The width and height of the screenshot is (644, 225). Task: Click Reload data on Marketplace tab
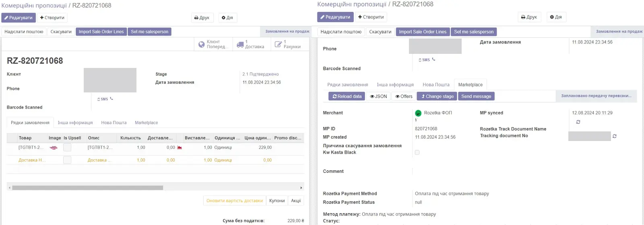coord(347,96)
